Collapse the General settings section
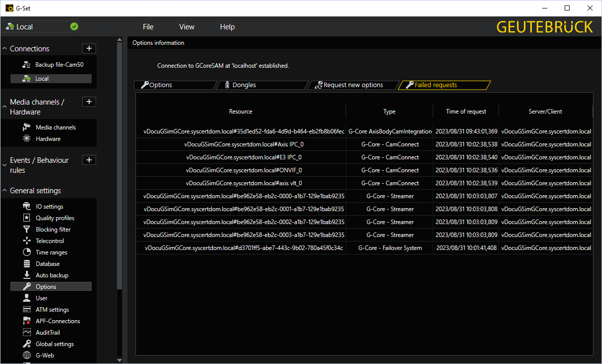Screen dimensions: 602x364 (x=5, y=190)
